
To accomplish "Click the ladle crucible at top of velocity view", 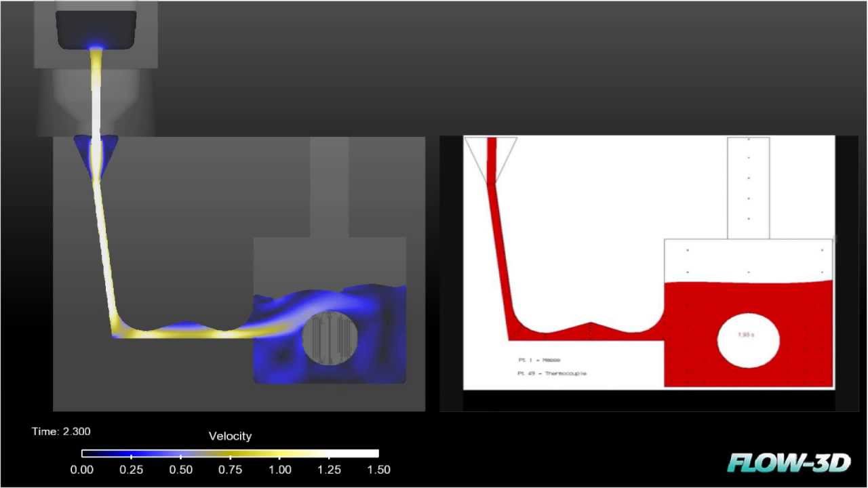I will click(96, 30).
